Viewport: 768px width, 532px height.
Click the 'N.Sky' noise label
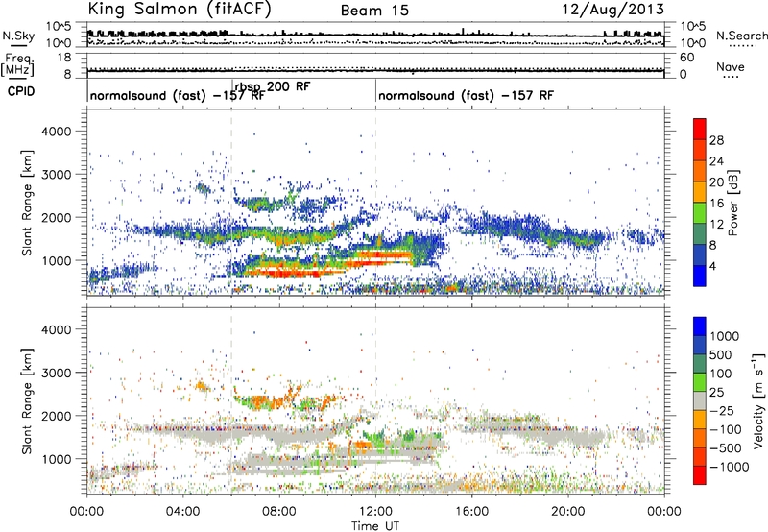coord(18,36)
